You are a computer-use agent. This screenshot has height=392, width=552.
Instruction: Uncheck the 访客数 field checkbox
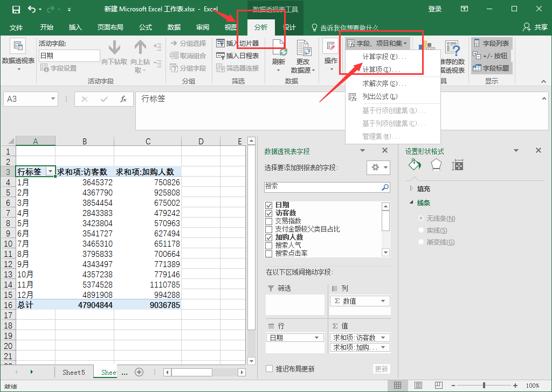click(269, 213)
